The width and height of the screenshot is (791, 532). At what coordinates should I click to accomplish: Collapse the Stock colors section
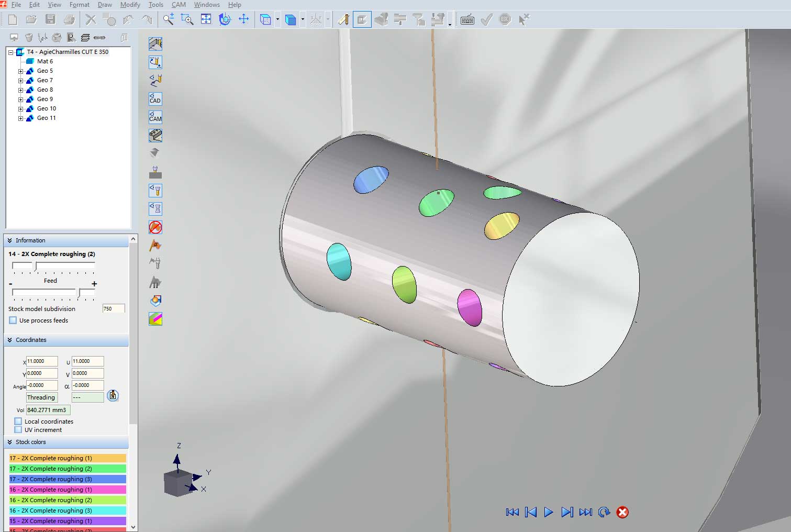10,442
